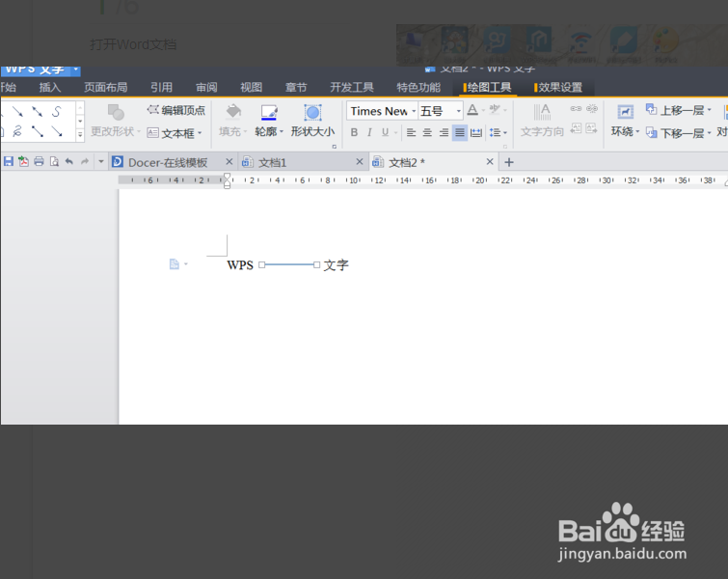
Task: Click the text highlight icon
Action: (495, 110)
